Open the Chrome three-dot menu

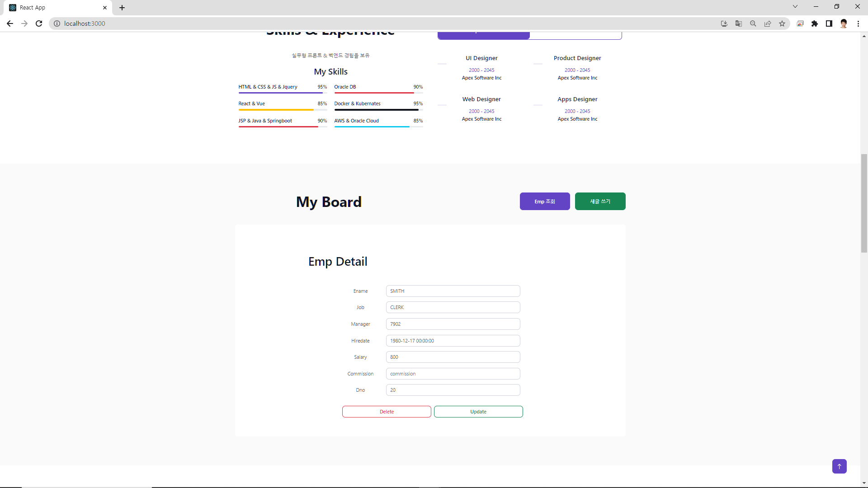[x=858, y=23]
